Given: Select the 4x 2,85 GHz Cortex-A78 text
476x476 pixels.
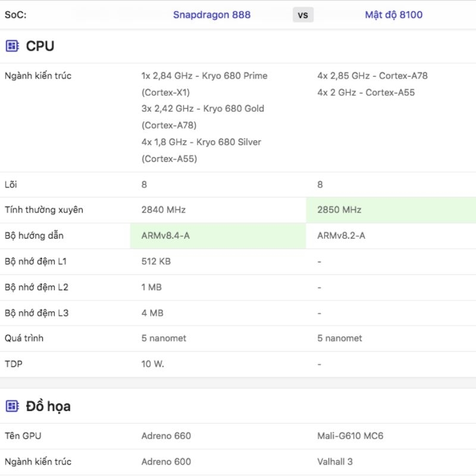Looking at the screenshot, I should tap(372, 76).
